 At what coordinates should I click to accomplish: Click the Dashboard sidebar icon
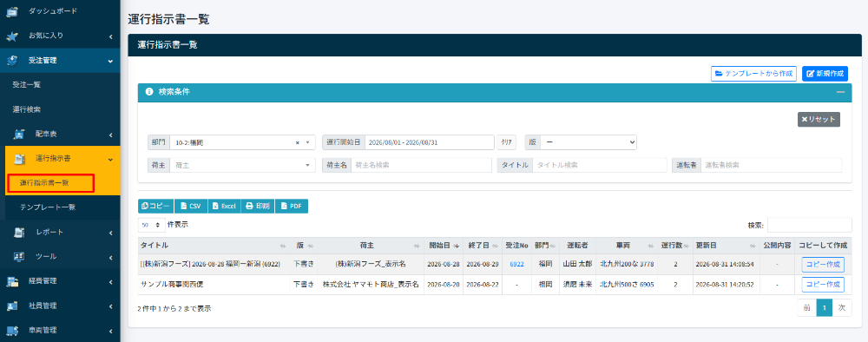[12, 11]
